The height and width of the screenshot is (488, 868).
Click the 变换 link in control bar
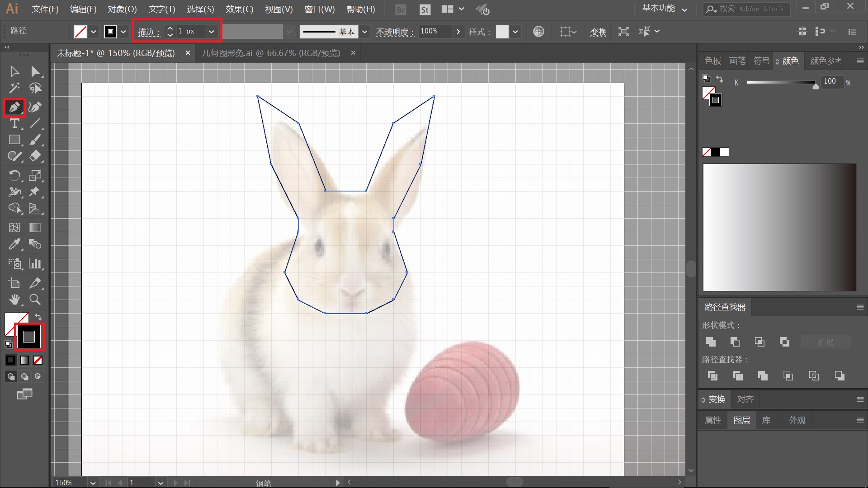click(598, 32)
